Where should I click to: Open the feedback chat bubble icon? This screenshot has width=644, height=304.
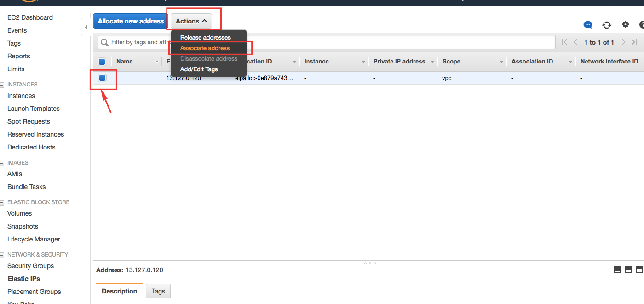point(588,25)
